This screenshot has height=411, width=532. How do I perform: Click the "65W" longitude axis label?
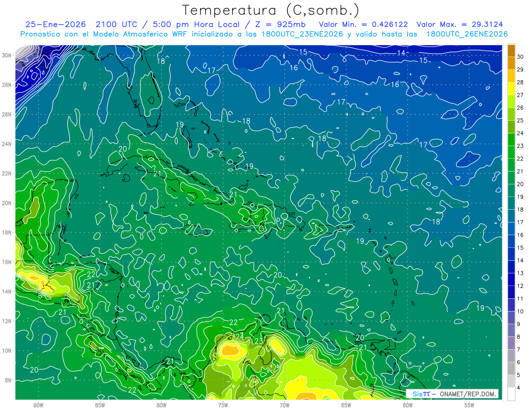346,405
